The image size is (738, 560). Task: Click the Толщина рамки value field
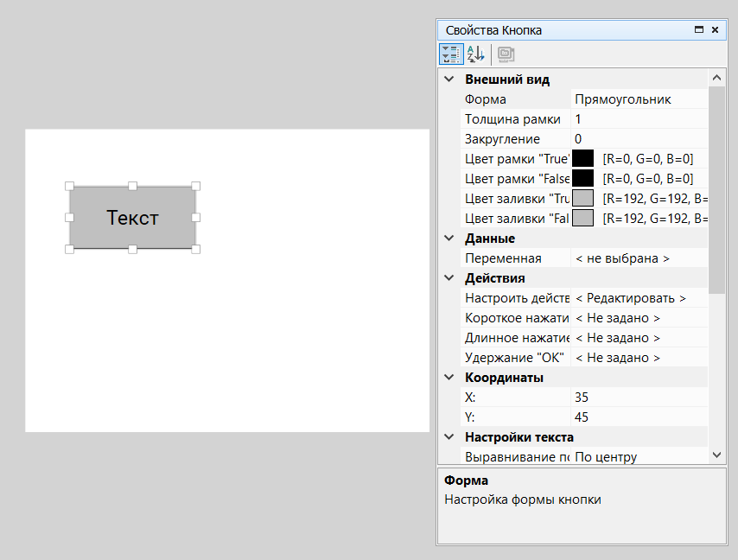point(639,119)
